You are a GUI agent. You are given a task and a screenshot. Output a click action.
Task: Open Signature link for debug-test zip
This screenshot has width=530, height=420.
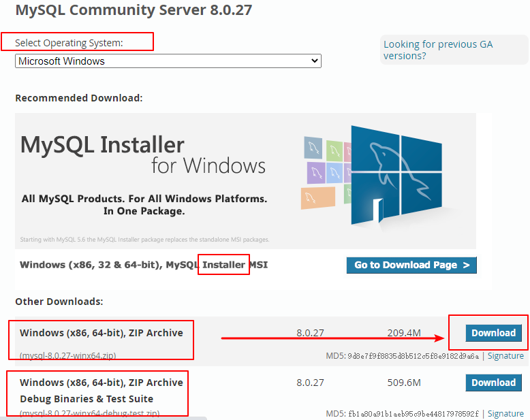point(505,414)
